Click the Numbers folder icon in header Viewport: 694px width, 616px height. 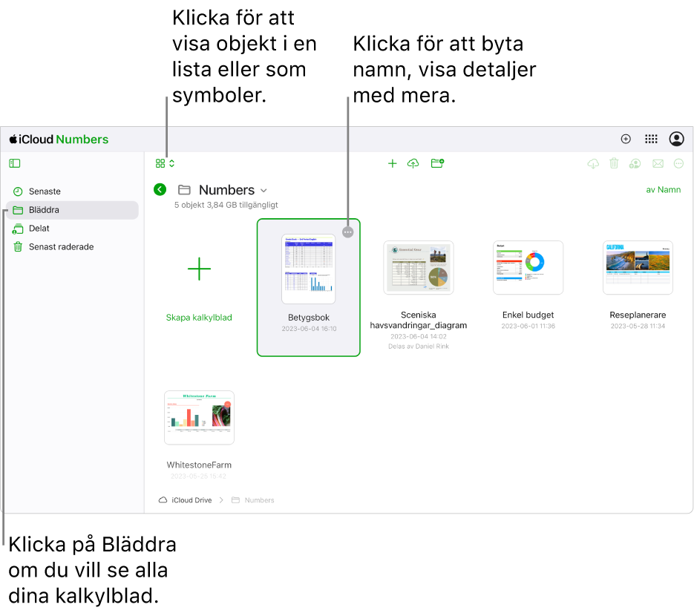(184, 190)
